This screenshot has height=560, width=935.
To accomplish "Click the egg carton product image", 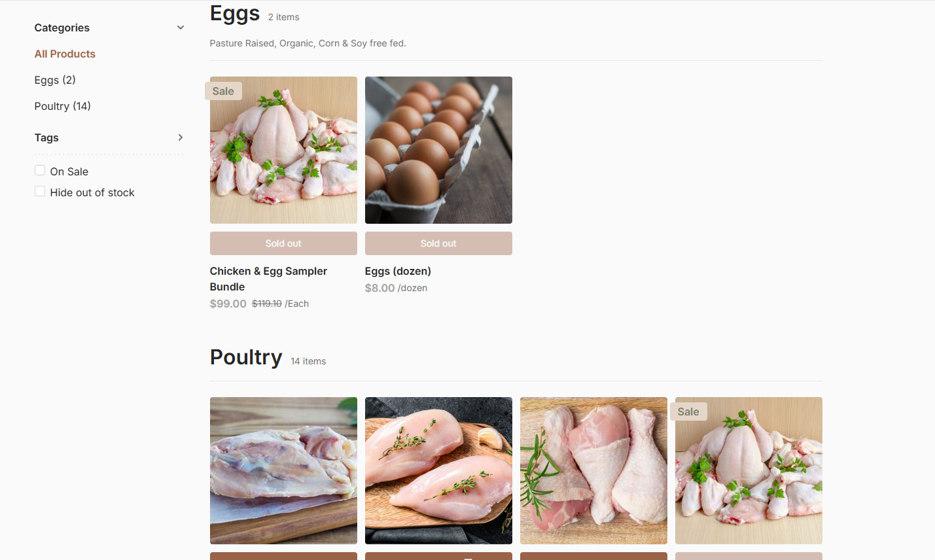I will pyautogui.click(x=438, y=150).
